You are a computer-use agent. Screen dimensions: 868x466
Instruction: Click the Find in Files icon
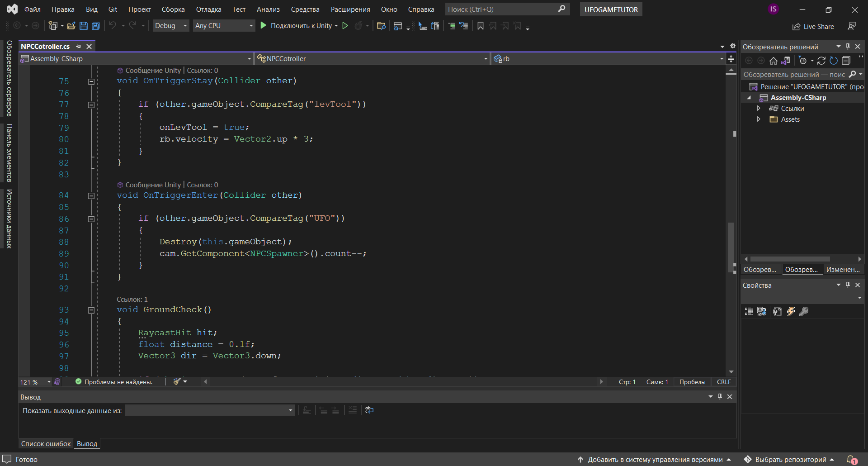[x=381, y=26]
